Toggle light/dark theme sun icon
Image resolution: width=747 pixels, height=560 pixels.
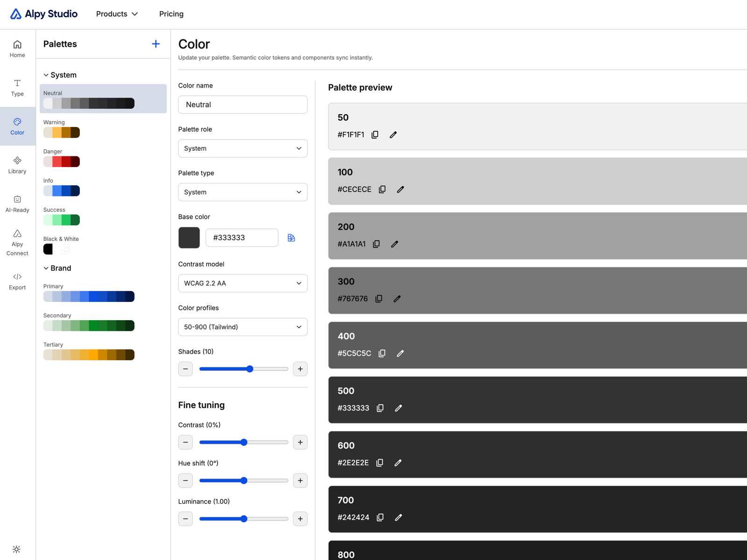(x=16, y=549)
